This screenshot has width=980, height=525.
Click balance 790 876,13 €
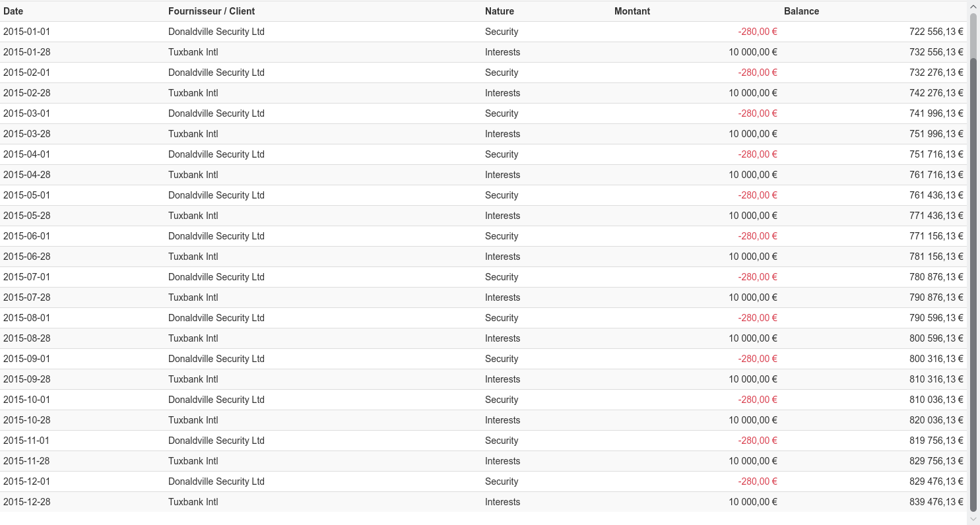pyautogui.click(x=936, y=297)
